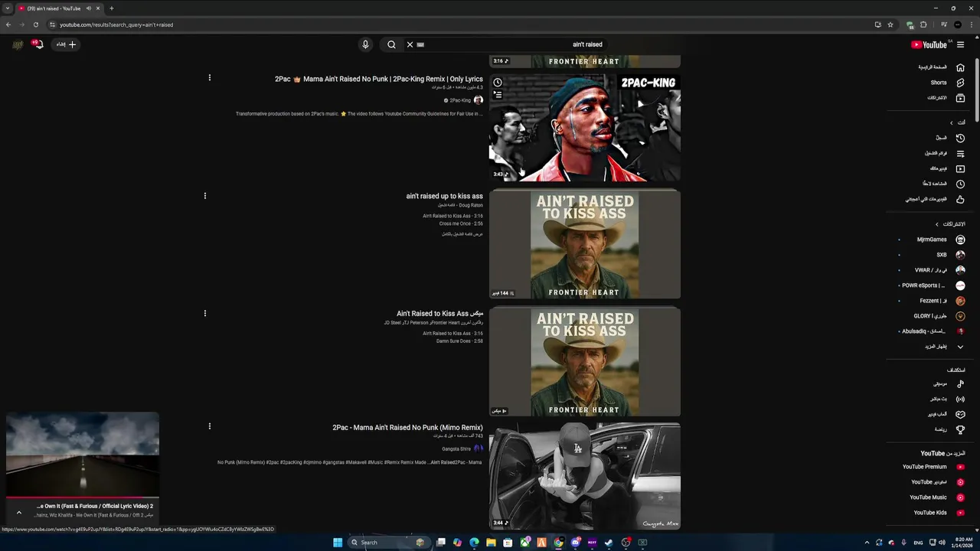Screen dimensions: 980x551
Task: Open the YouTube hamburger guide menu
Action: tap(960, 44)
